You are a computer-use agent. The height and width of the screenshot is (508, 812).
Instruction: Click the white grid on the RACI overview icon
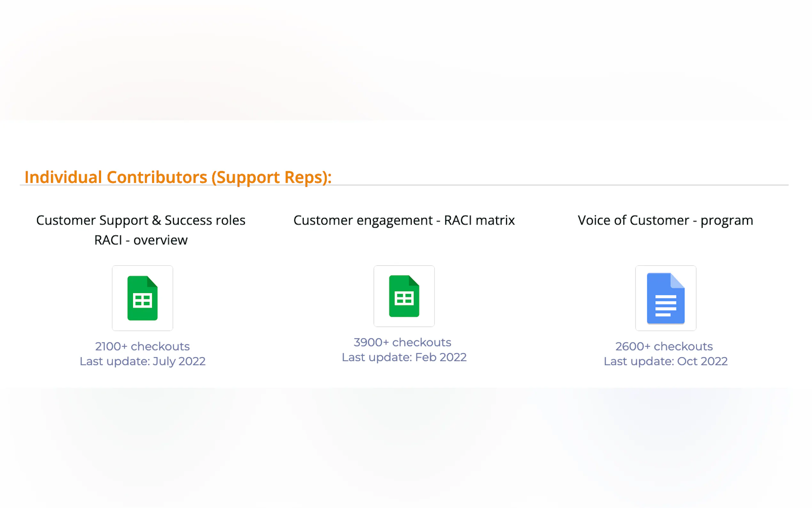coord(142,300)
